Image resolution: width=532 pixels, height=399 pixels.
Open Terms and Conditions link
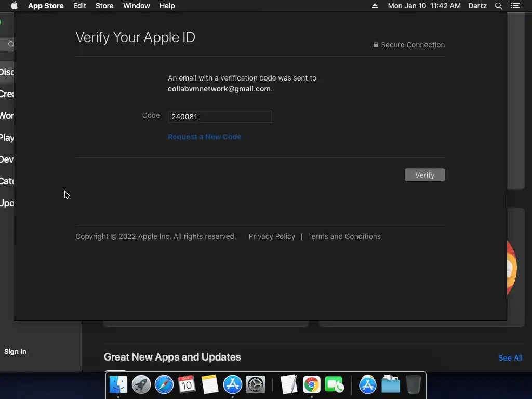point(344,236)
